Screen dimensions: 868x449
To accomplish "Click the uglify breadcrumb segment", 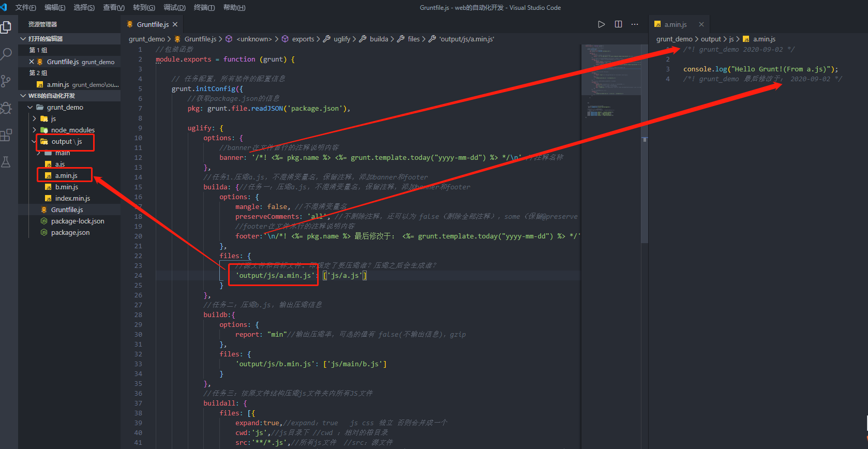I will pos(342,39).
